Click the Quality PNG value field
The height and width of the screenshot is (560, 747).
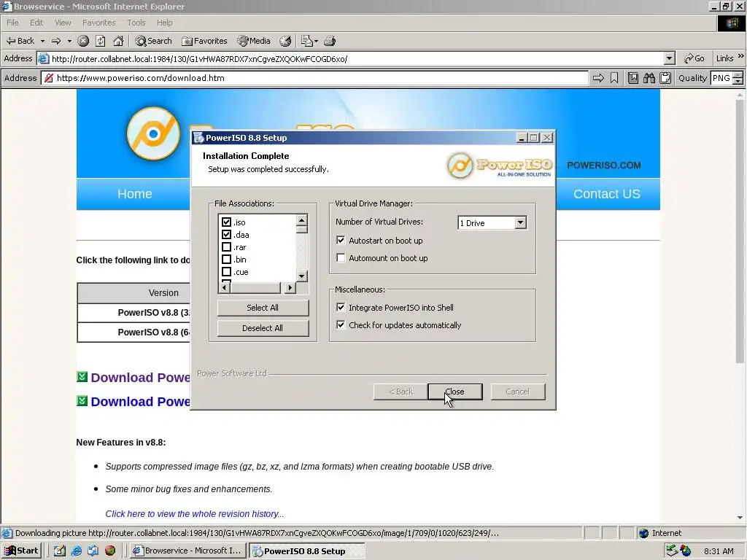(721, 78)
